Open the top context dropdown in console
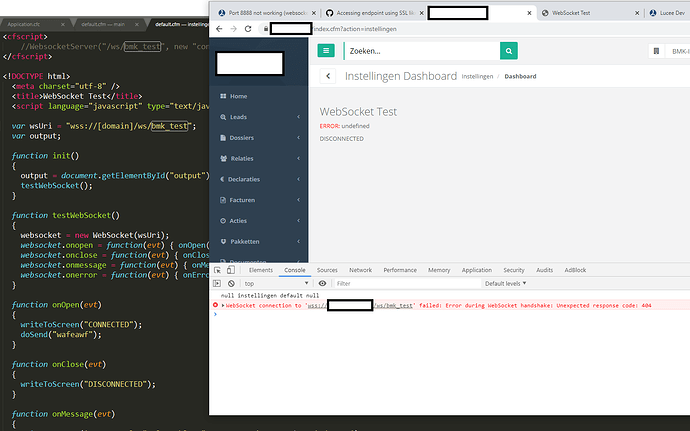690x431 pixels. [276, 284]
